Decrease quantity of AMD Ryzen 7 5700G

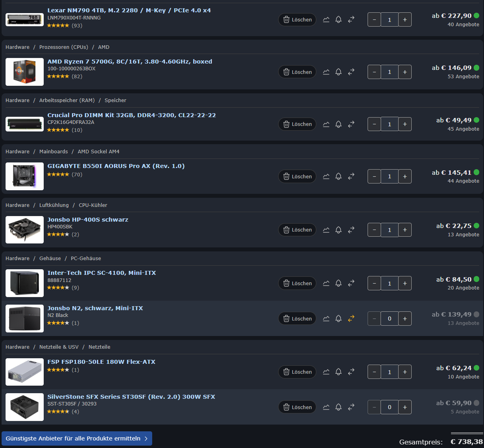[374, 72]
